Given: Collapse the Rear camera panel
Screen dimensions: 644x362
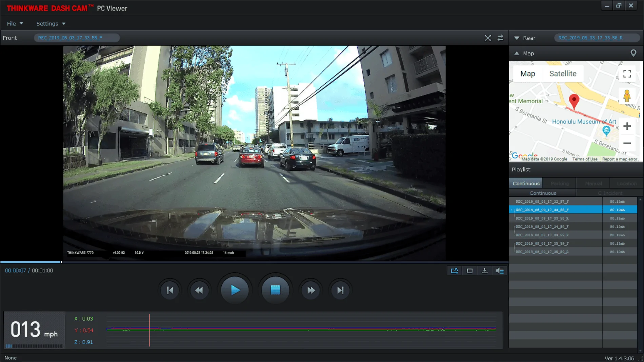Looking at the screenshot, I should pos(517,38).
